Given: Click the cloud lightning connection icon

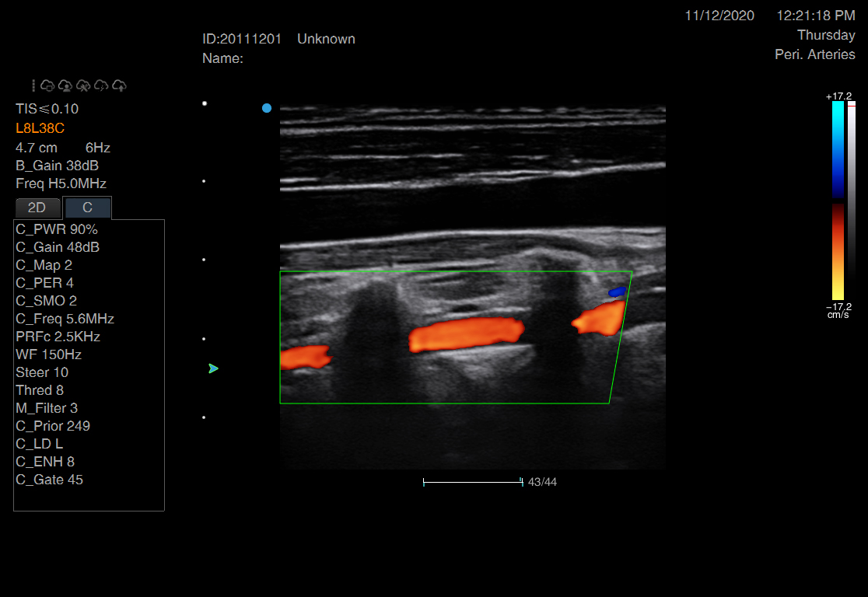Looking at the screenshot, I should pyautogui.click(x=101, y=86).
